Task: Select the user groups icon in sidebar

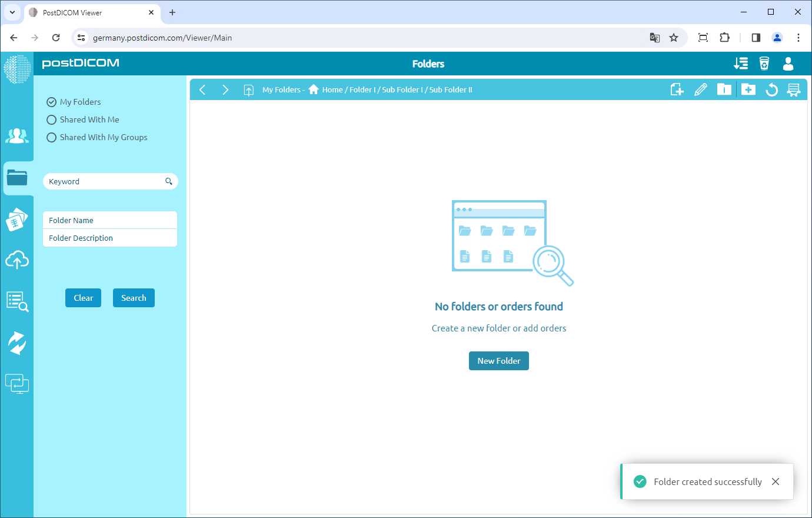Action: tap(17, 135)
